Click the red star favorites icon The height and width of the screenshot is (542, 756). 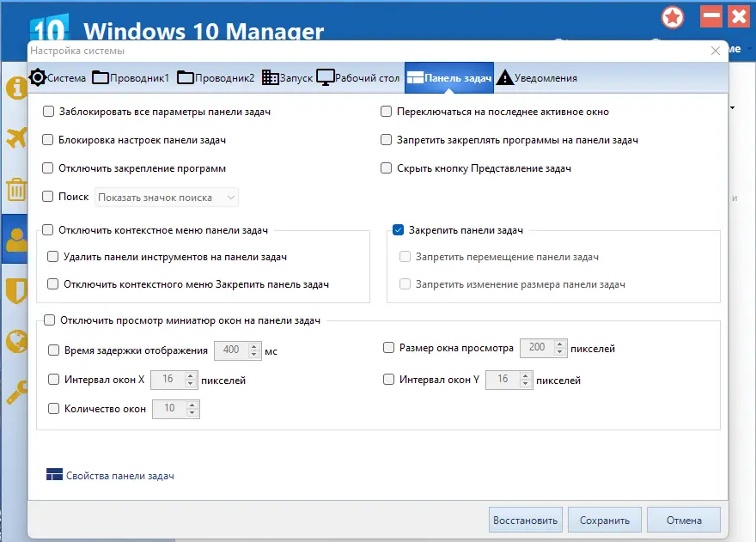click(673, 18)
